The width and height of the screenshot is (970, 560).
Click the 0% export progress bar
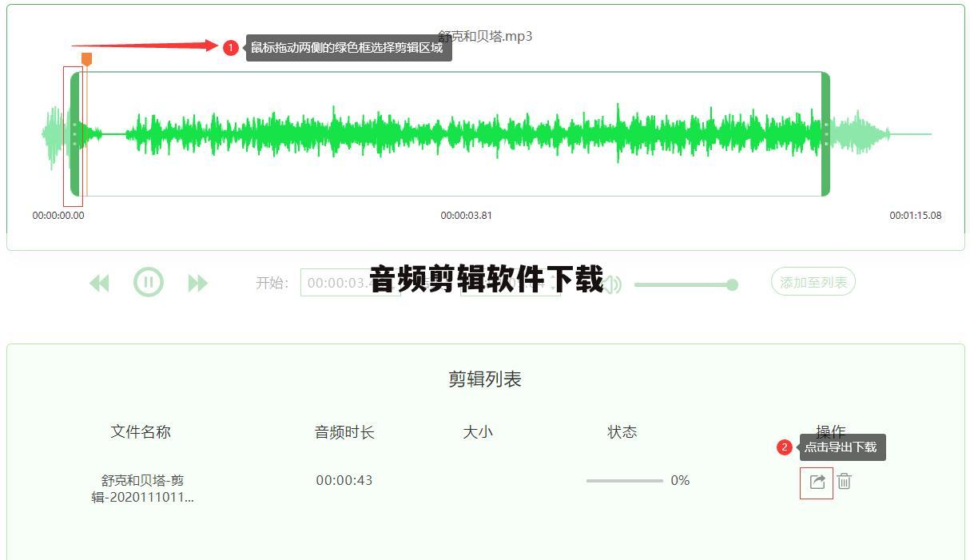click(624, 481)
